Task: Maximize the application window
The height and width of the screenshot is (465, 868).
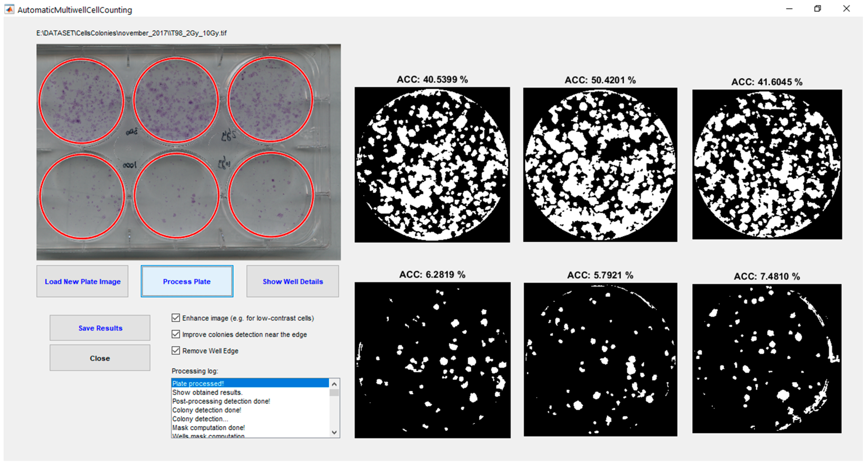Action: tap(817, 9)
